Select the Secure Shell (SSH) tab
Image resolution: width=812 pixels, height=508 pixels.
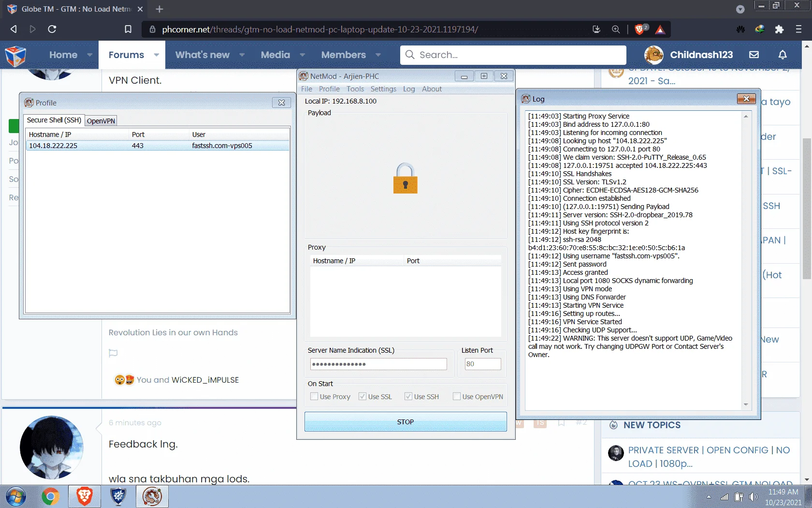pos(54,120)
